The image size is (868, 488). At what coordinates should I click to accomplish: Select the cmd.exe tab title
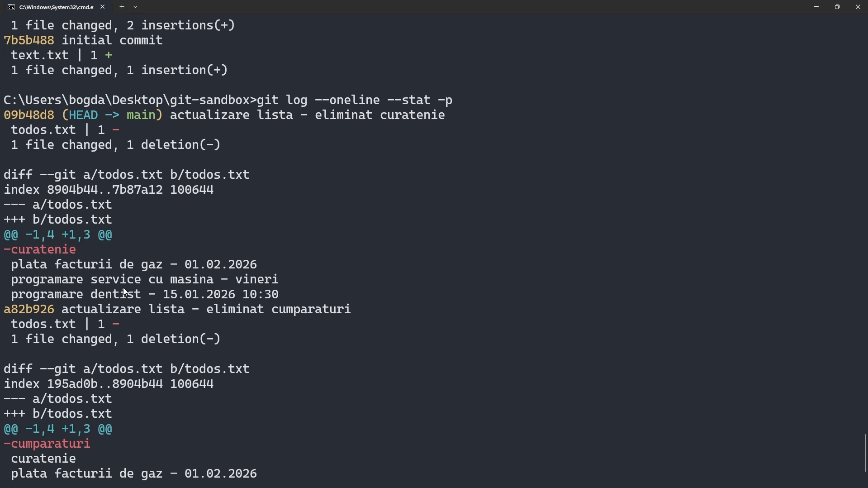(x=56, y=7)
